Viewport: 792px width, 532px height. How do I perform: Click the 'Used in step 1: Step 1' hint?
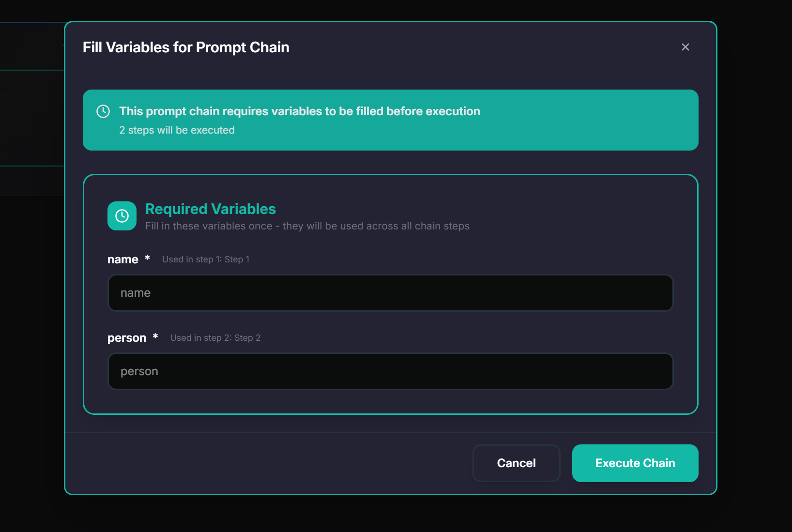[205, 259]
